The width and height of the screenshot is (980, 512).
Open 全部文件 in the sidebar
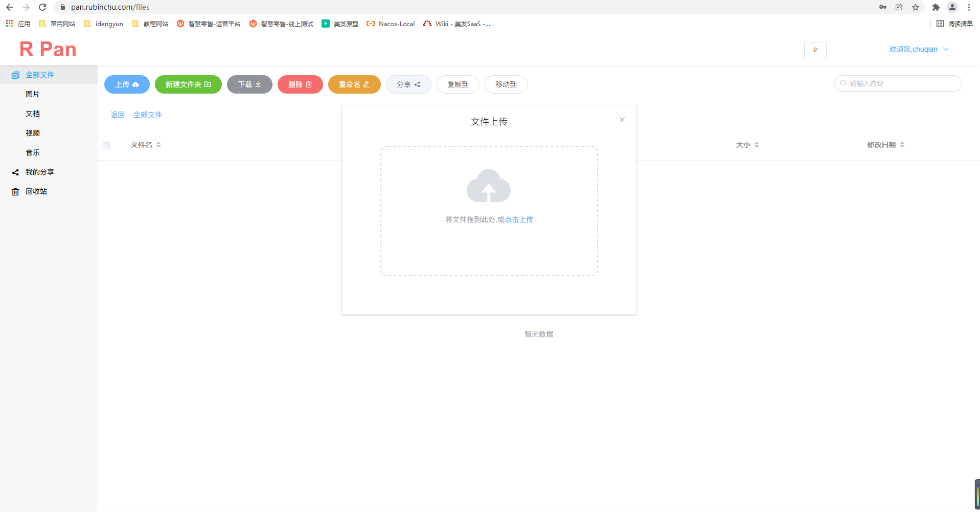(49, 75)
